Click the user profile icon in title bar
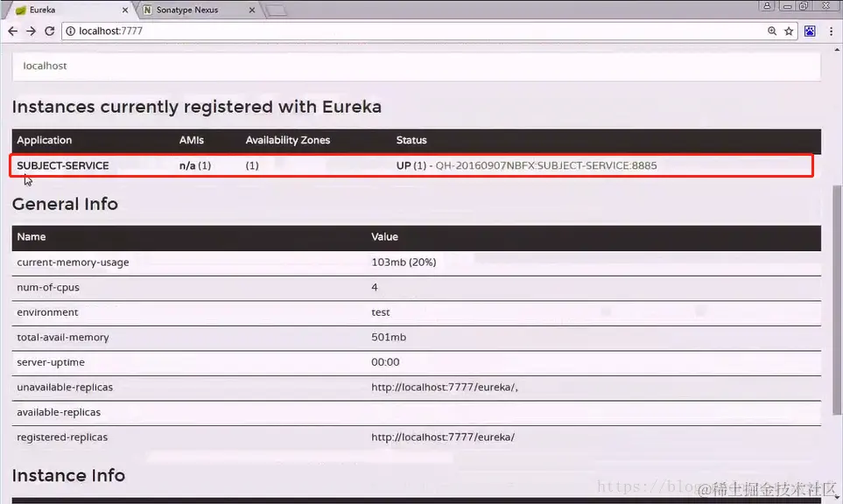 coord(767,6)
